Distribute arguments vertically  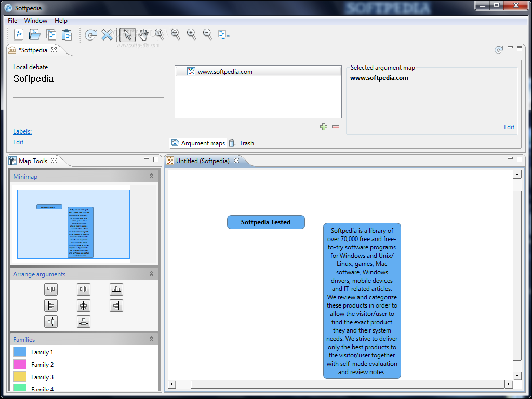(84, 321)
